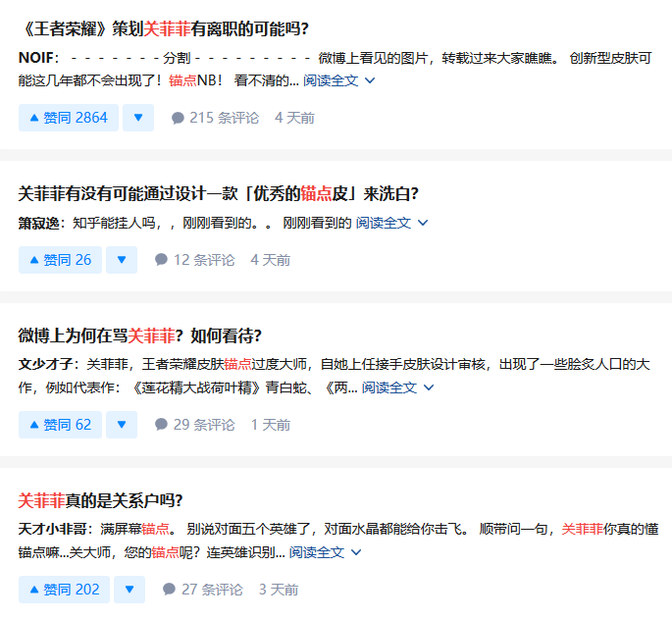Screen dimensions: 672x619
Task: Click the 1 天前 timestamp
Action: (x=271, y=425)
